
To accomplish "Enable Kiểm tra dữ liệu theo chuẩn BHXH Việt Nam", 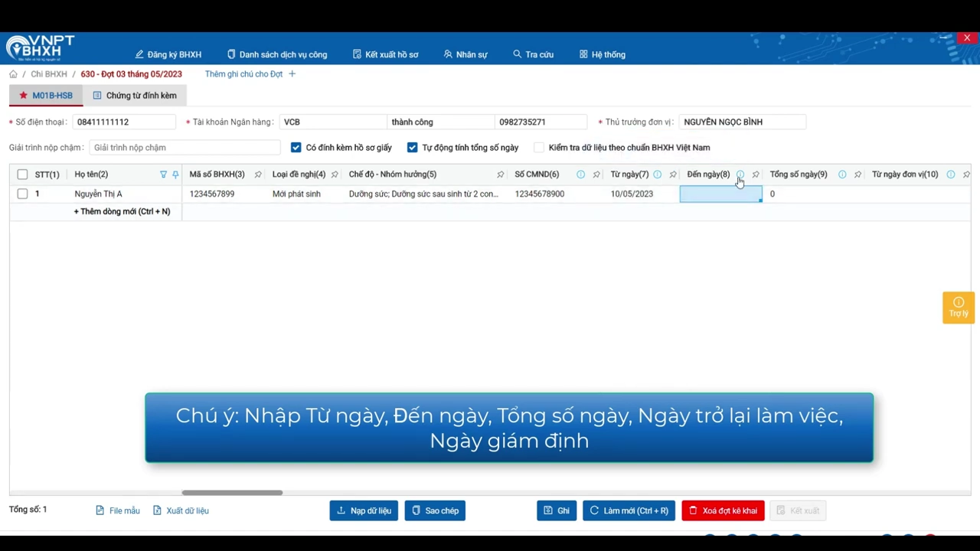I will click(539, 148).
